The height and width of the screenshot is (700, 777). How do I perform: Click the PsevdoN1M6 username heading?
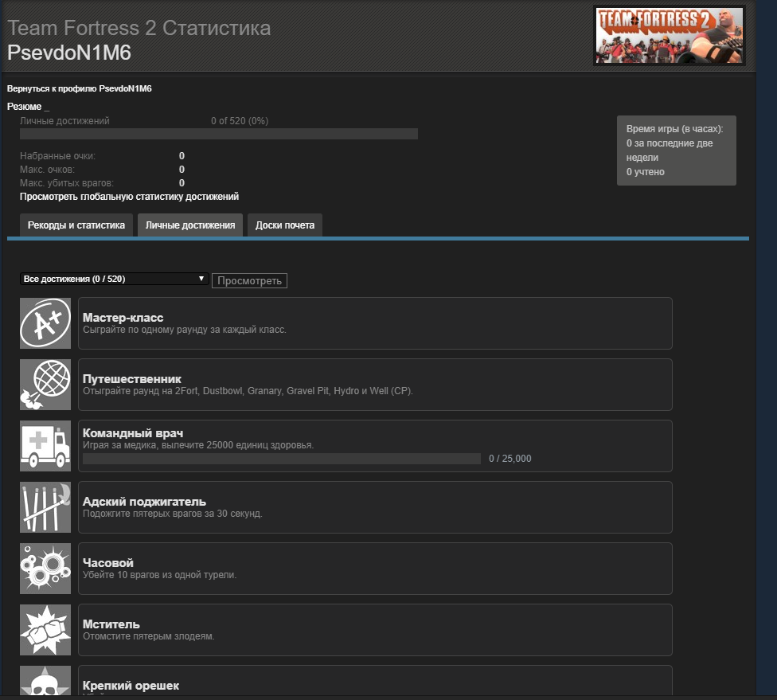click(69, 53)
